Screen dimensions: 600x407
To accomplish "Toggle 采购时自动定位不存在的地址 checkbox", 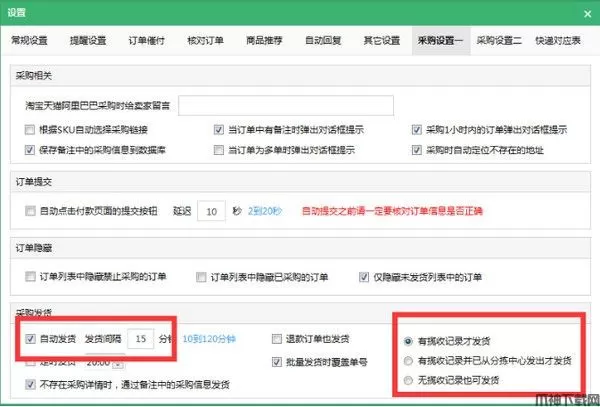I will pos(417,150).
